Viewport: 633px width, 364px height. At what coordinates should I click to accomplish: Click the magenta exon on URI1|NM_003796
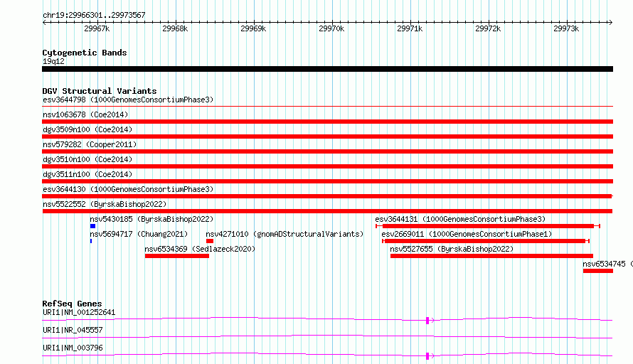pyautogui.click(x=427, y=356)
